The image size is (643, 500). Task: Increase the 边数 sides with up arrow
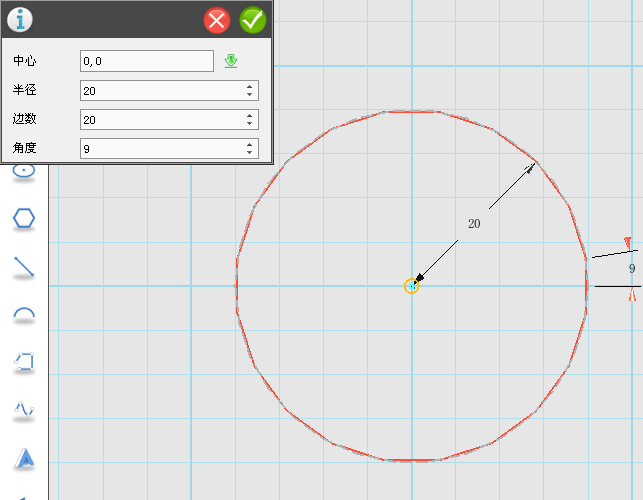tap(249, 116)
